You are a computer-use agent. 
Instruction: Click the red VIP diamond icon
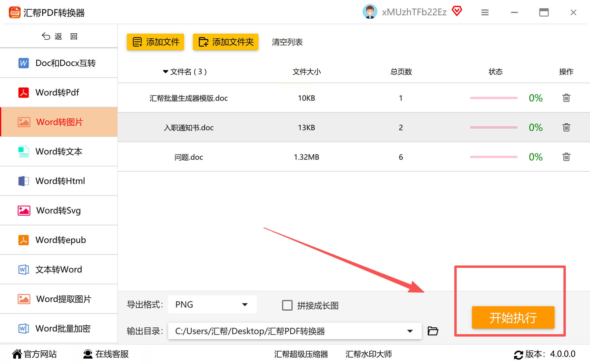457,11
